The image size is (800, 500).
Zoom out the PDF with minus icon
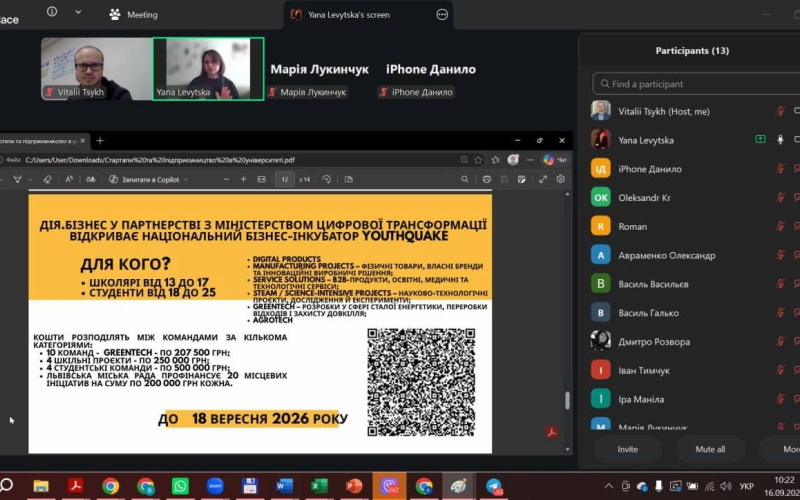click(227, 180)
